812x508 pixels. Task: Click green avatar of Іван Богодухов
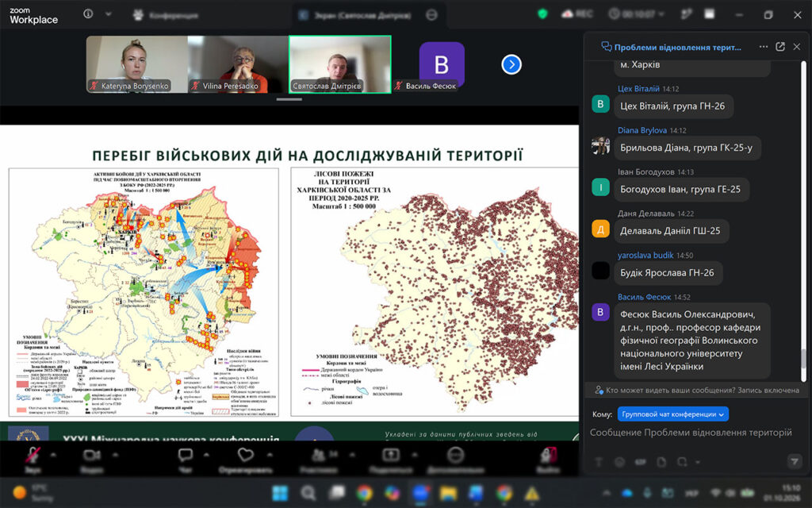click(601, 187)
